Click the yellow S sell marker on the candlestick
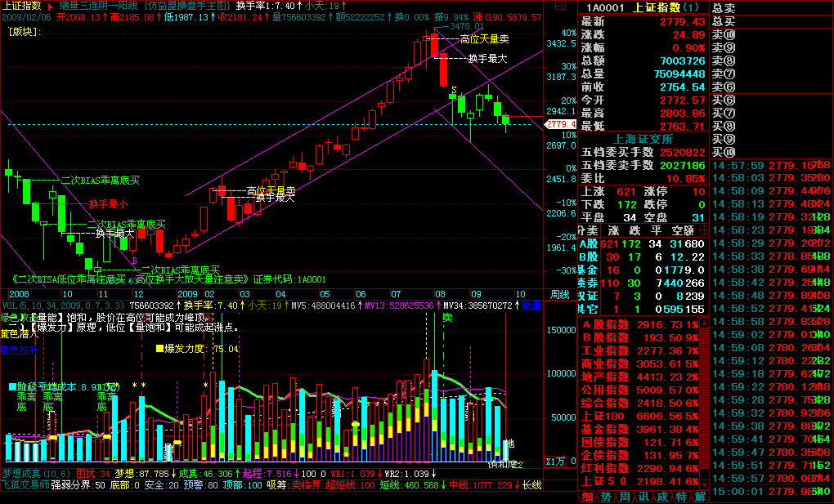This screenshot has height=504, width=834. tap(454, 89)
